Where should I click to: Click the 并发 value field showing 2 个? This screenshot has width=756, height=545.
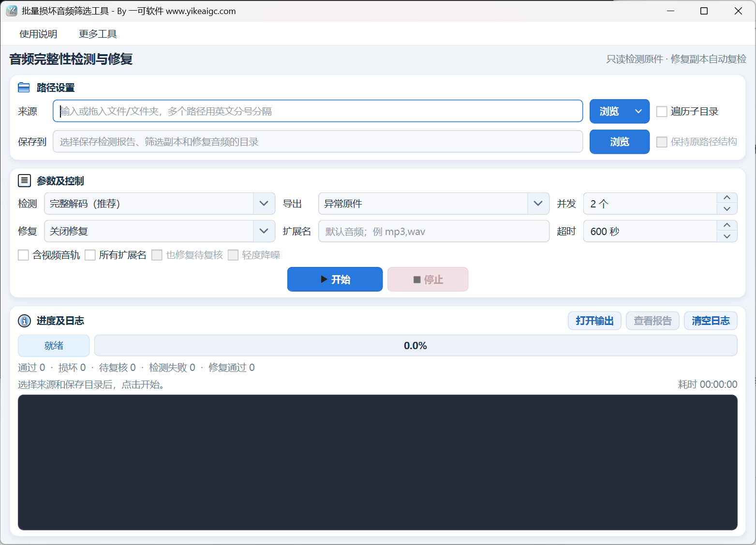tap(650, 204)
